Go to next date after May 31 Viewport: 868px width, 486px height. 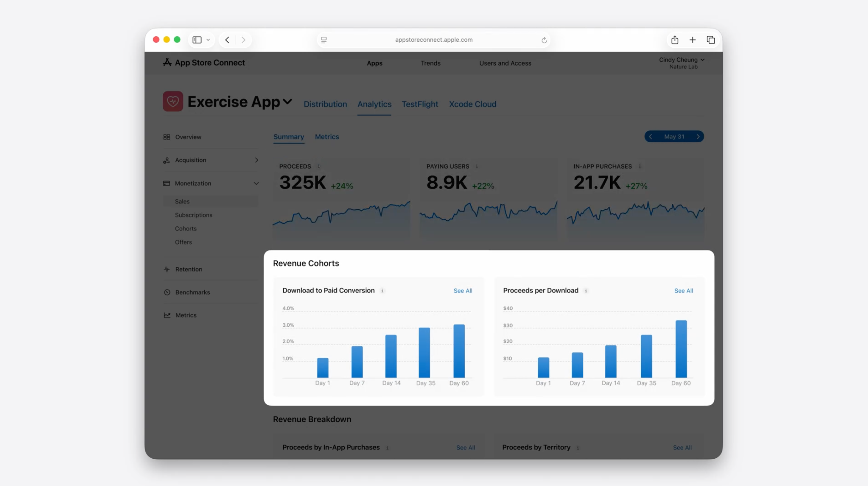(x=698, y=136)
